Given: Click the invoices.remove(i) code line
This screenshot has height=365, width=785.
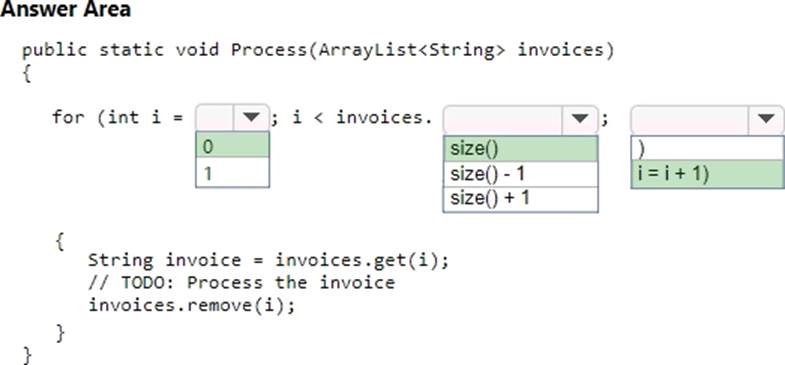Looking at the screenshot, I should pyautogui.click(x=192, y=305).
